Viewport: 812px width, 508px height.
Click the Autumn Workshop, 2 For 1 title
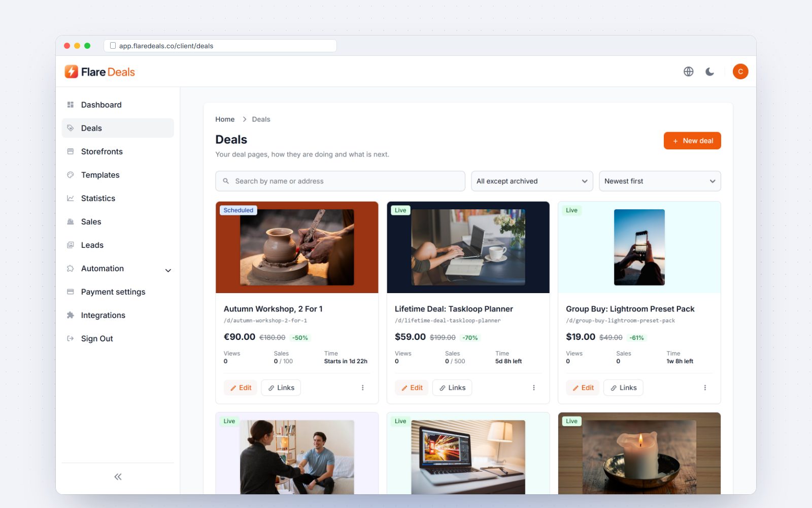coord(273,309)
